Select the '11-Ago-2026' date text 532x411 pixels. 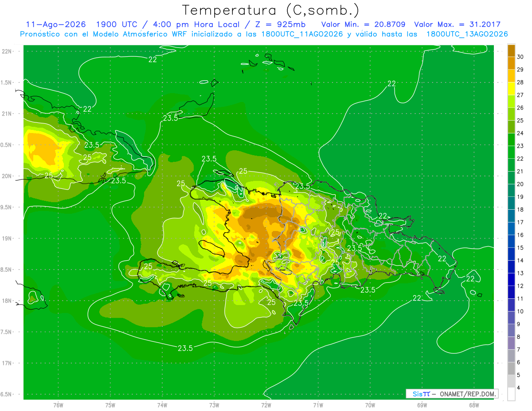(56, 24)
